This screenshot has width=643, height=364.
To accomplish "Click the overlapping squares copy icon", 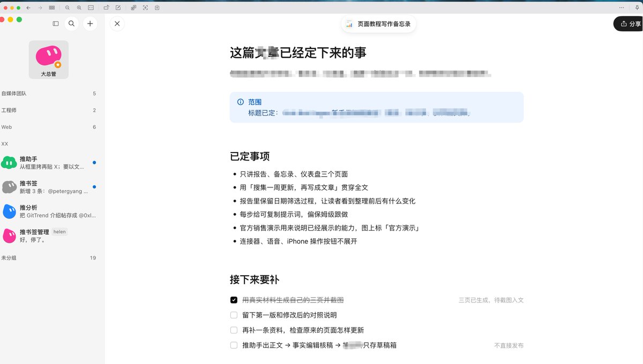I will coord(133,8).
